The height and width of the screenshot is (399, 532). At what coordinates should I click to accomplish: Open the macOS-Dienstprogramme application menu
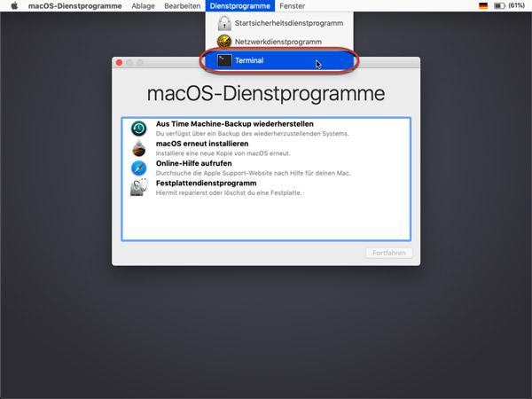75,6
